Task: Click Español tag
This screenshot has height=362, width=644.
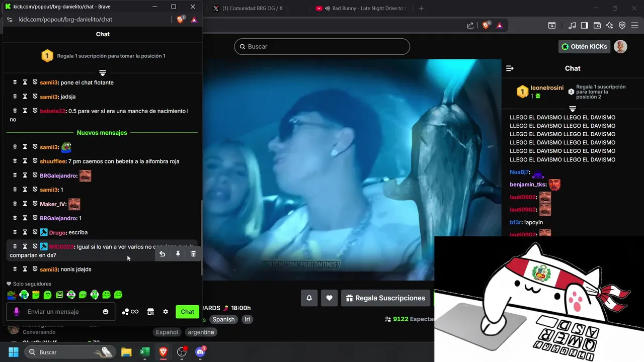Action: (167, 332)
